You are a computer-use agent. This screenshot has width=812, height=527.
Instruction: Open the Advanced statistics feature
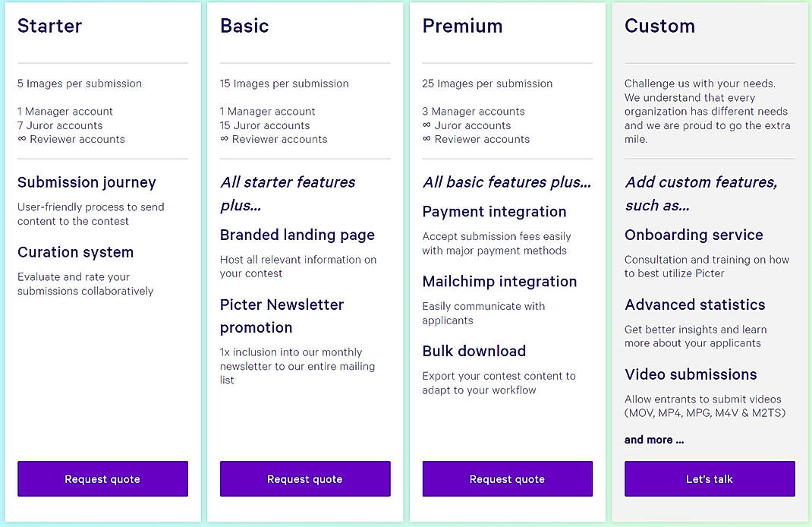(695, 305)
